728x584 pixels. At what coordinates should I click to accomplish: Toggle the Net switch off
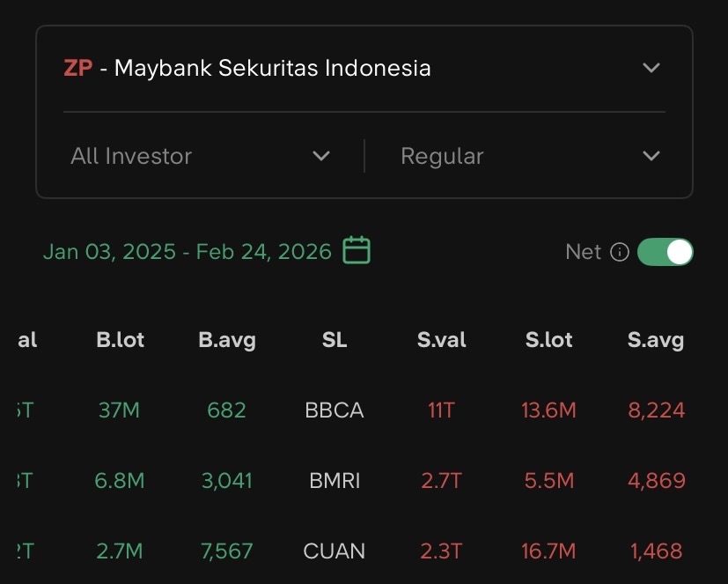[665, 252]
